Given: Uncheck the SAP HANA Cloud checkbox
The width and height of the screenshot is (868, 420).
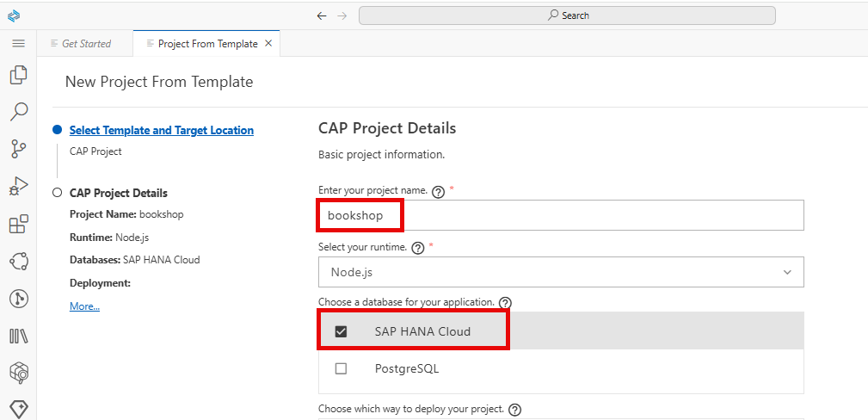Looking at the screenshot, I should (x=341, y=331).
